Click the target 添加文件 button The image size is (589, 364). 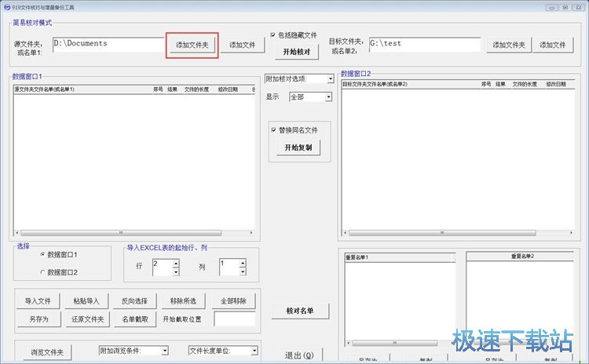[553, 45]
